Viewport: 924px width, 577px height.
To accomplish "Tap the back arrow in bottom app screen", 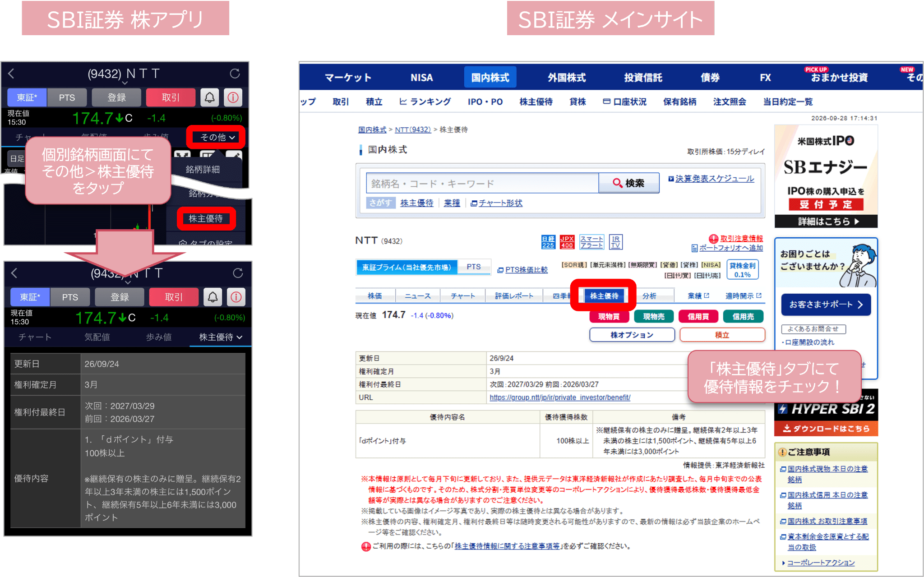I will pos(14,273).
